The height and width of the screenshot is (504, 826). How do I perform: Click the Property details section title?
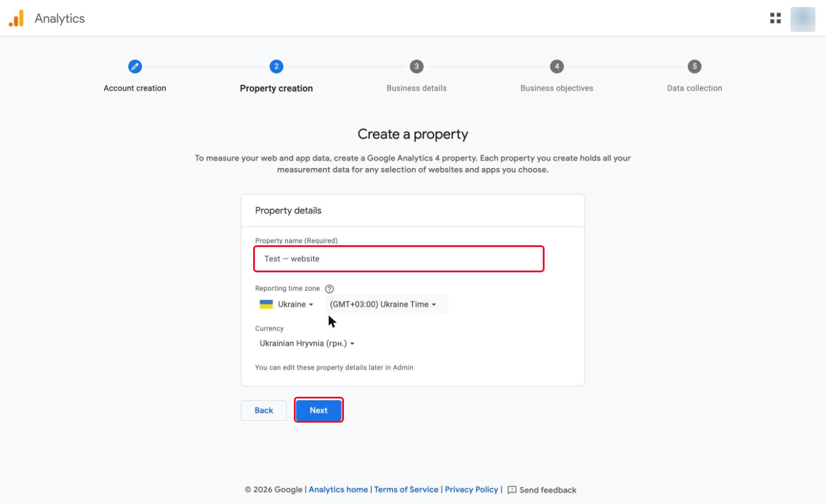[x=288, y=210]
